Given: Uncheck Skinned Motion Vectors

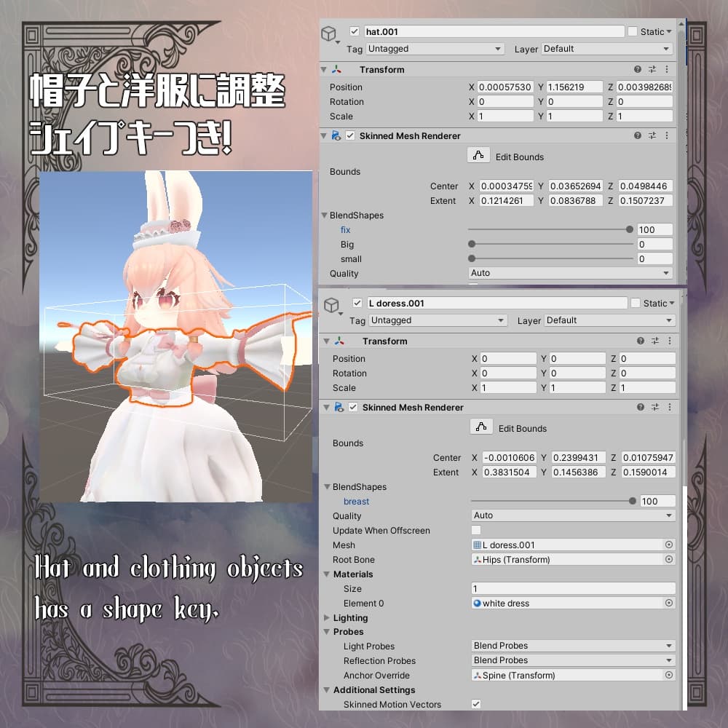Looking at the screenshot, I should 476,704.
